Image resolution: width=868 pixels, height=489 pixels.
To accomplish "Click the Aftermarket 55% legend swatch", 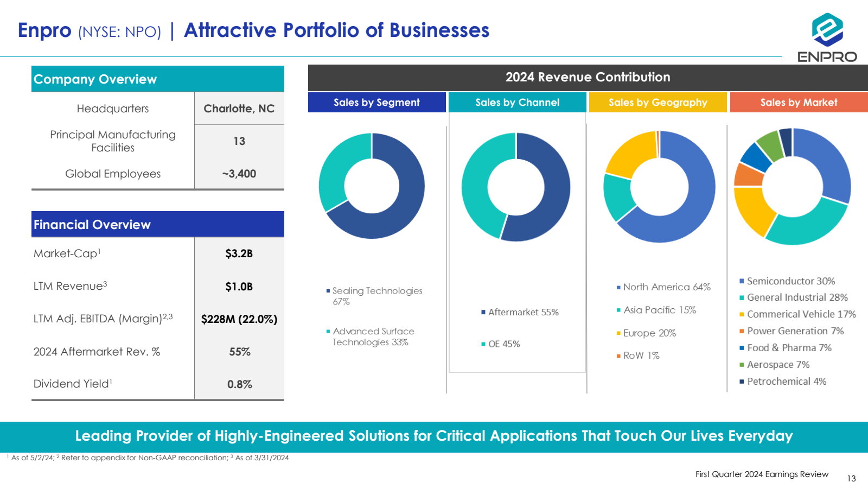I will [483, 312].
